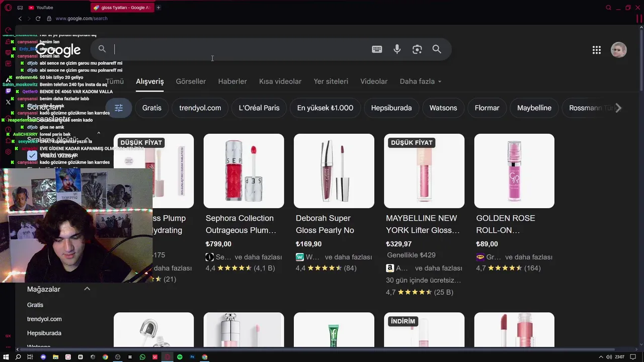This screenshot has width=644, height=362.
Task: Open the on-screen keyboard icon in search bar
Action: click(x=377, y=49)
